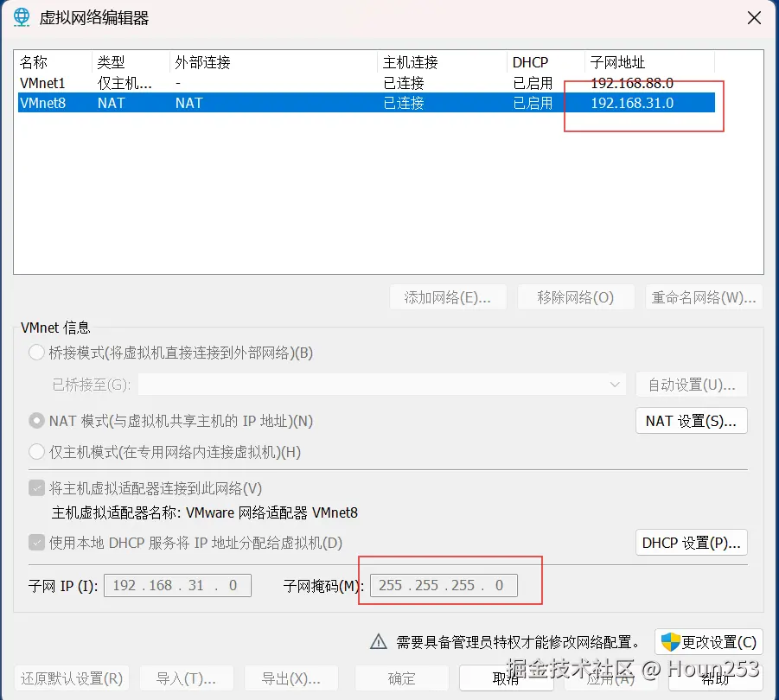The image size is (779, 700).
Task: Click the 还原默认设置 button
Action: pos(72,678)
